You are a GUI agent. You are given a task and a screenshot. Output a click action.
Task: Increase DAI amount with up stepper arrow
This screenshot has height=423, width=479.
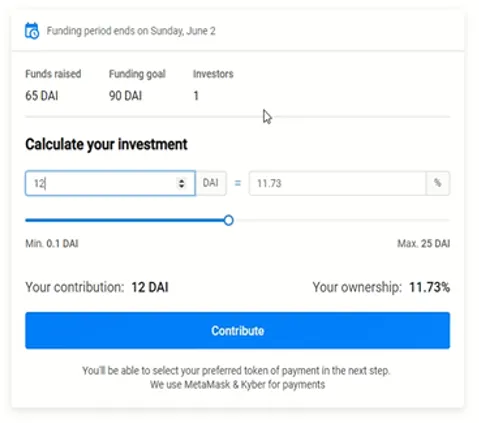(x=181, y=180)
